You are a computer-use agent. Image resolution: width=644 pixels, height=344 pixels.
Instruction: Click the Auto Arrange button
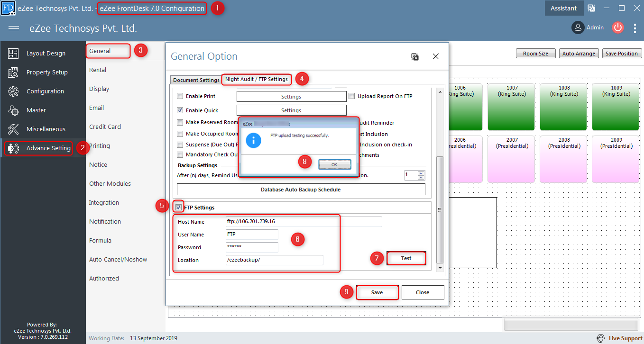(579, 54)
